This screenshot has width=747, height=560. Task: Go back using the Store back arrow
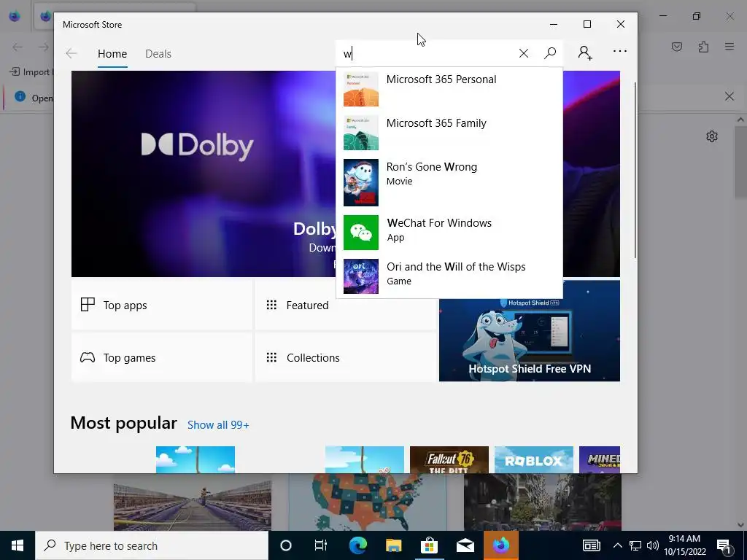pyautogui.click(x=71, y=53)
